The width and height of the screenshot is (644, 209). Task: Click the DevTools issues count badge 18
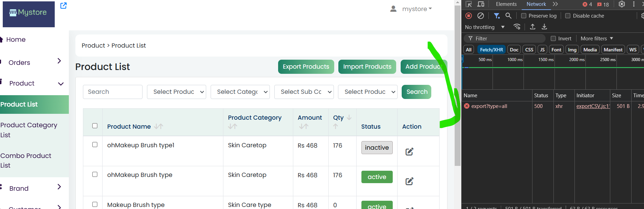603,4
